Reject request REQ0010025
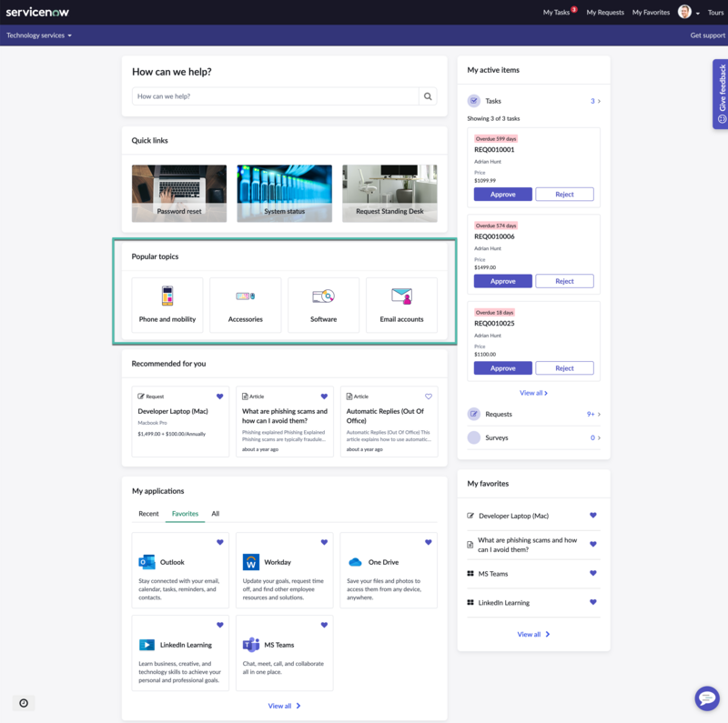This screenshot has width=728, height=723. click(564, 368)
